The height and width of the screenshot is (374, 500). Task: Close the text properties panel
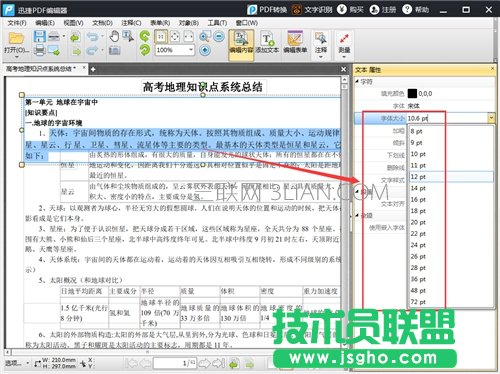(x=492, y=68)
